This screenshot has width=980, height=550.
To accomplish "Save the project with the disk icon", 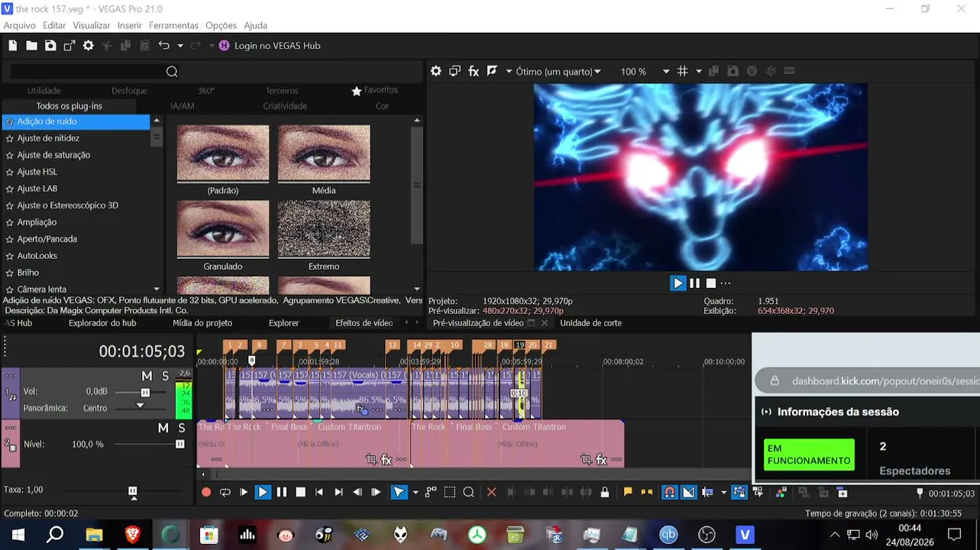I will pyautogui.click(x=50, y=46).
